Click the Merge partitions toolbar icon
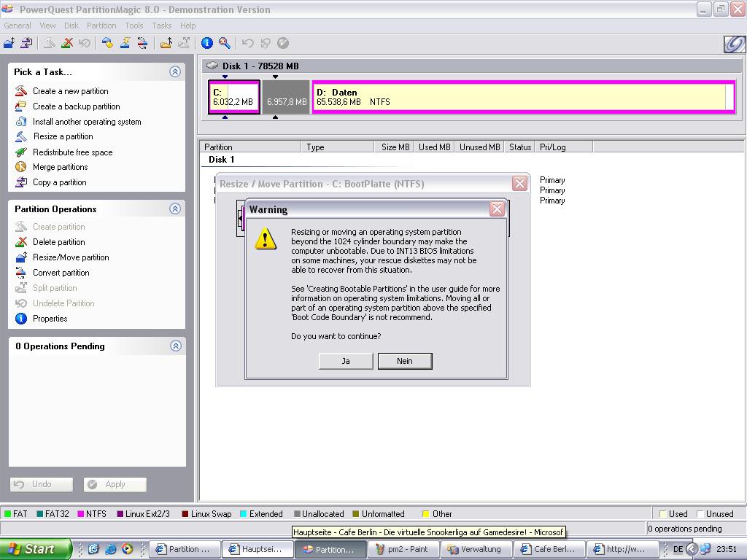Image resolution: width=747 pixels, height=560 pixels. (166, 43)
